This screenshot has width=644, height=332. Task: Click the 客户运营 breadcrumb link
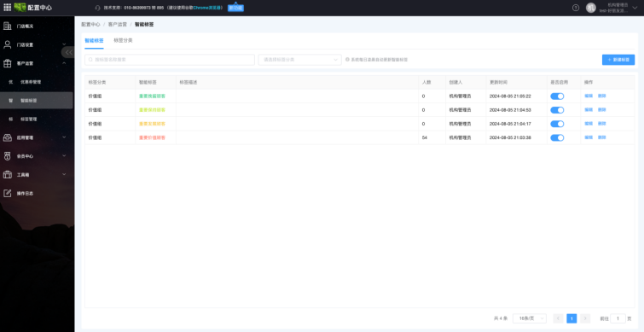(x=118, y=25)
